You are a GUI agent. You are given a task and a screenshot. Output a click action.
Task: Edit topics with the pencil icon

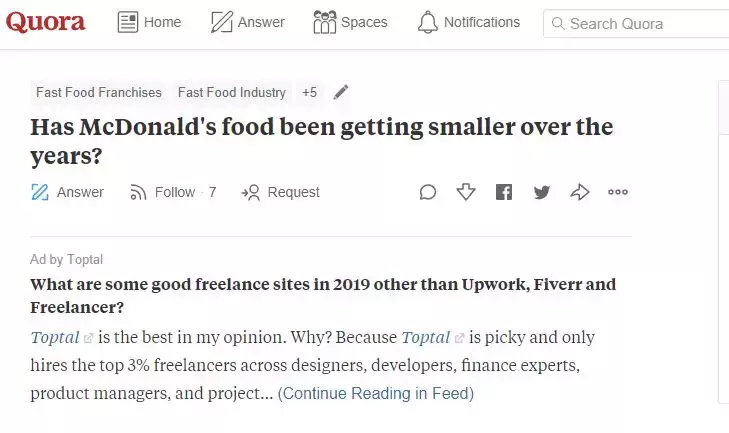pos(341,92)
